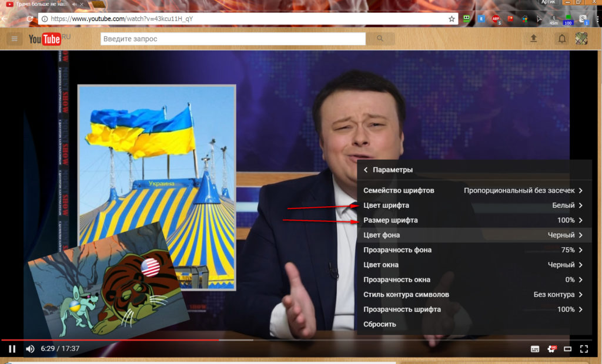602x364 pixels.
Task: Open the notifications bell
Action: coord(562,39)
